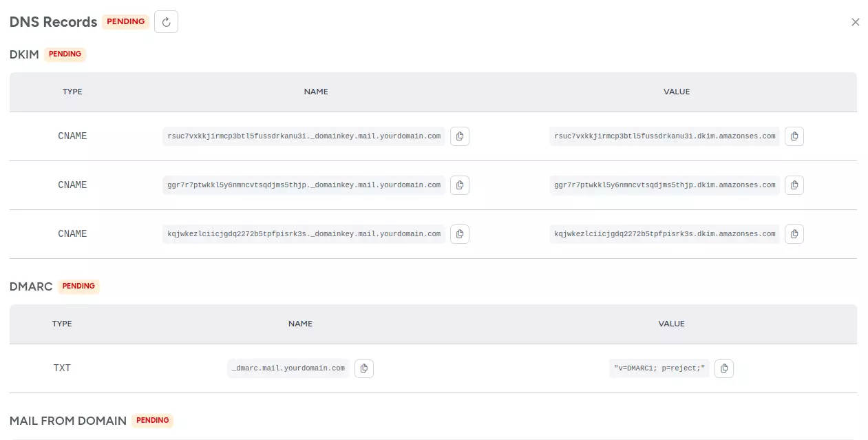868x440 pixels.
Task: Select the kqjwkezlciic dkim.amazonses.com value text
Action: (665, 234)
